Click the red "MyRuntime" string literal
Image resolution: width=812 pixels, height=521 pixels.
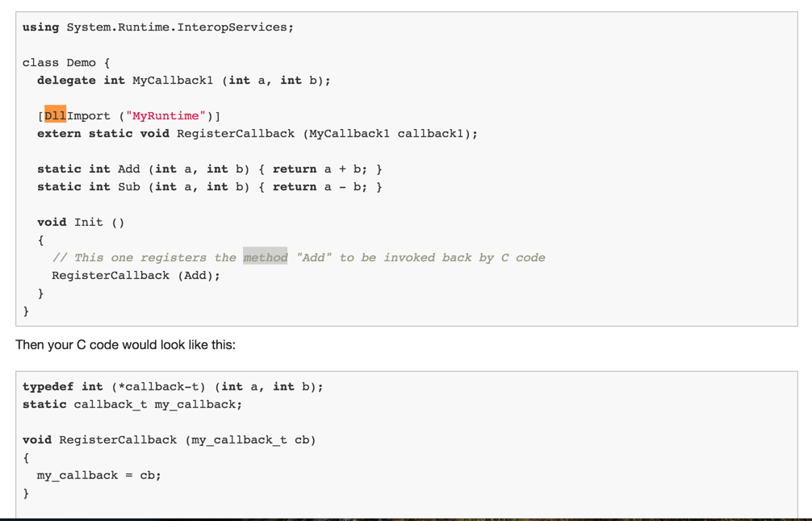165,115
